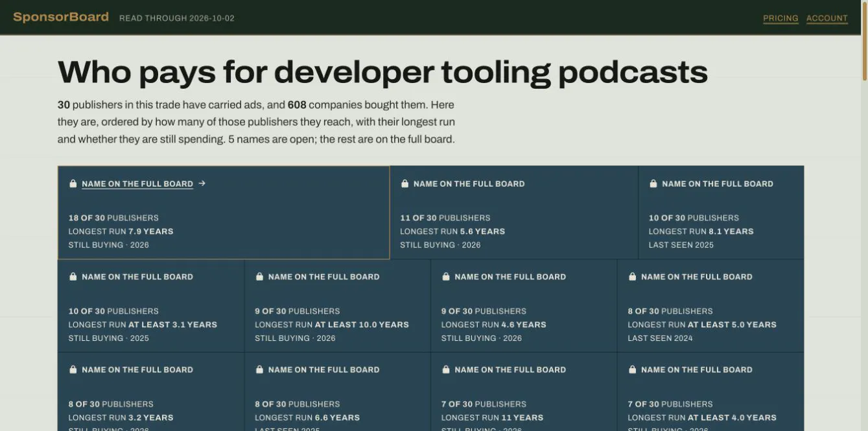
Task: Click "LONGEST RUN 4.6 YEARS" text
Action: pos(494,325)
